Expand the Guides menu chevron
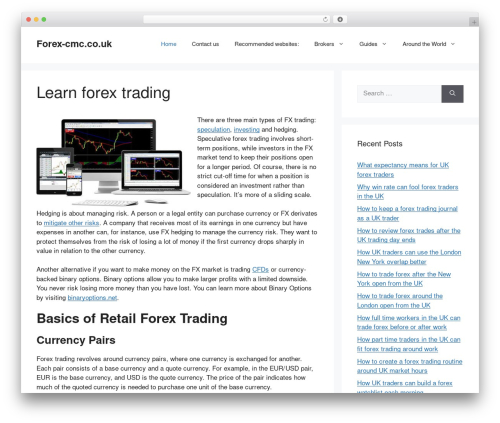500x423 pixels. [384, 44]
